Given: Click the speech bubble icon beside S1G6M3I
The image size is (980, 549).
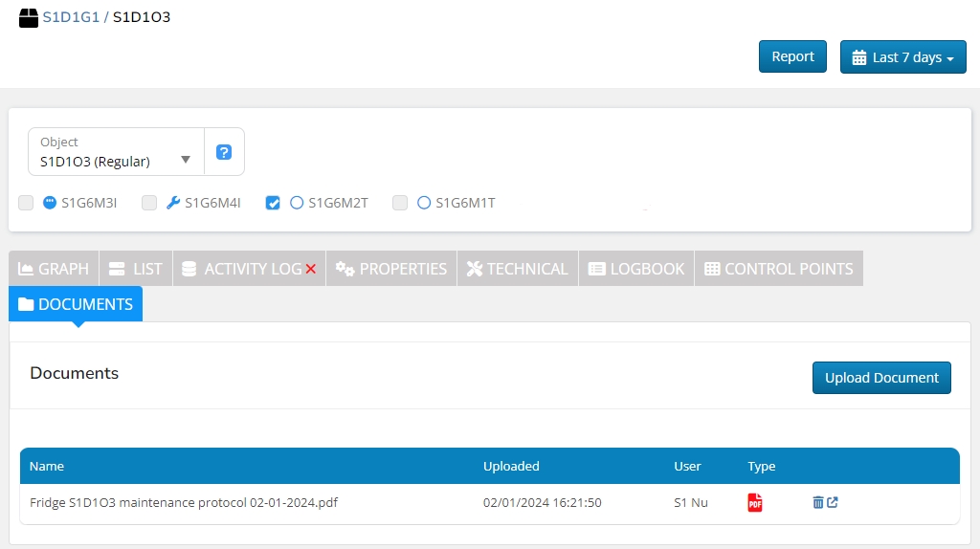Looking at the screenshot, I should pyautogui.click(x=50, y=203).
